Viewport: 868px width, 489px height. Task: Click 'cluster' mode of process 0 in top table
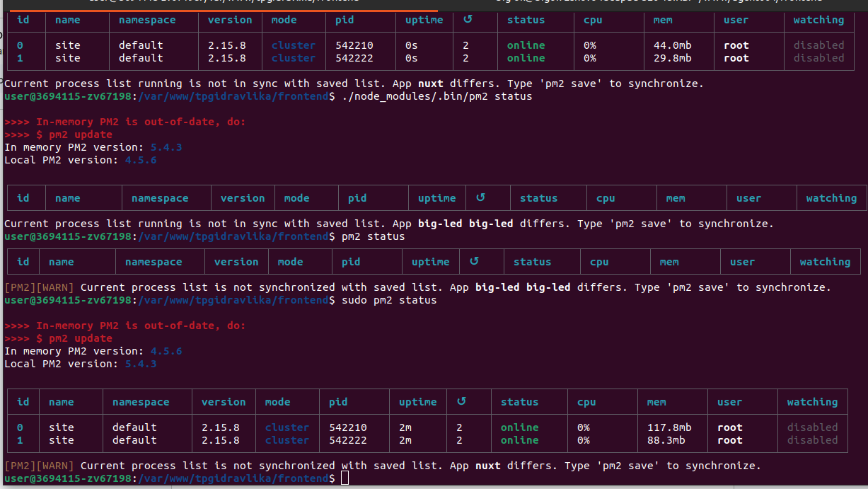click(293, 45)
